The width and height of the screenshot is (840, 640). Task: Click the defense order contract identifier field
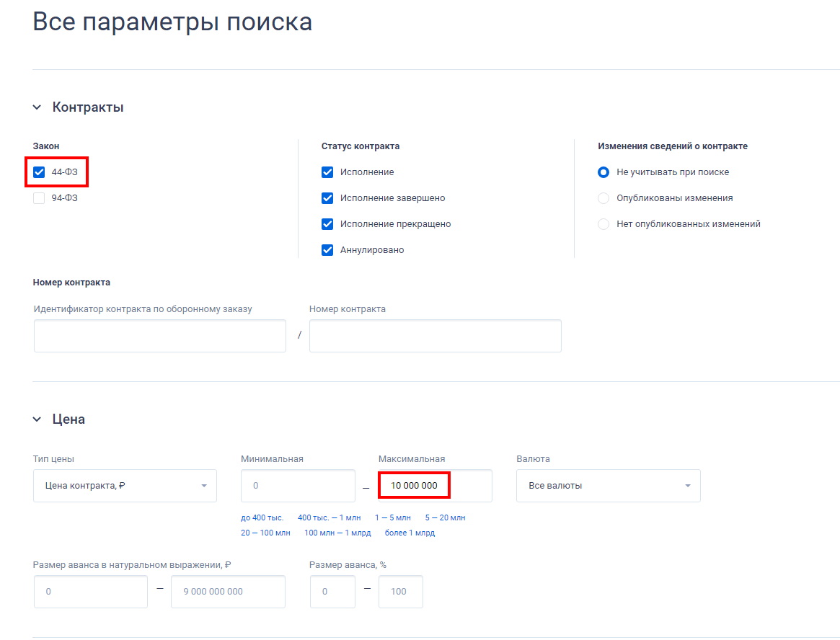pyautogui.click(x=159, y=335)
